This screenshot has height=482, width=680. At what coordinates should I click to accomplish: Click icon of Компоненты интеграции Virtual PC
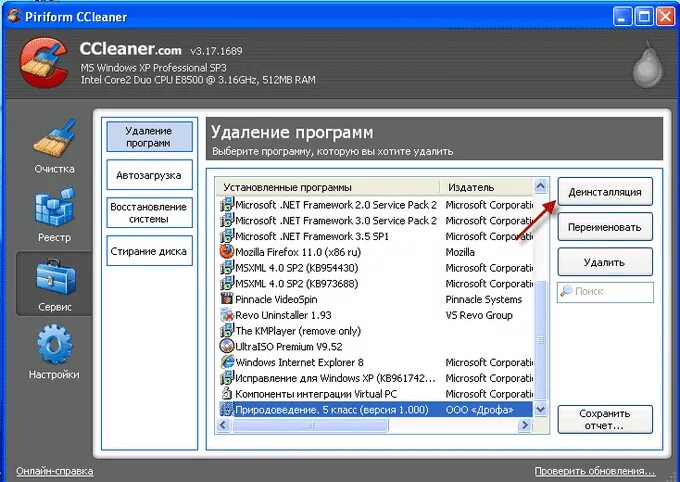pyautogui.click(x=226, y=393)
